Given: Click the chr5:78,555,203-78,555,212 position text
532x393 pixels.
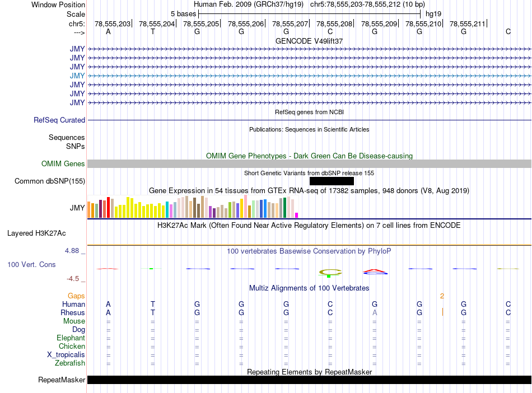Looking at the screenshot, I should pos(367,4).
